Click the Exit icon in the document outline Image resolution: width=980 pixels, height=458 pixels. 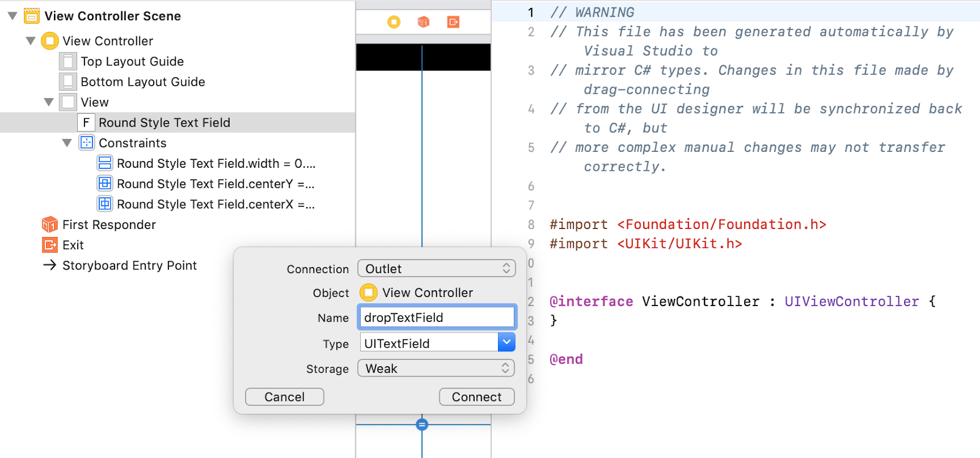(48, 244)
